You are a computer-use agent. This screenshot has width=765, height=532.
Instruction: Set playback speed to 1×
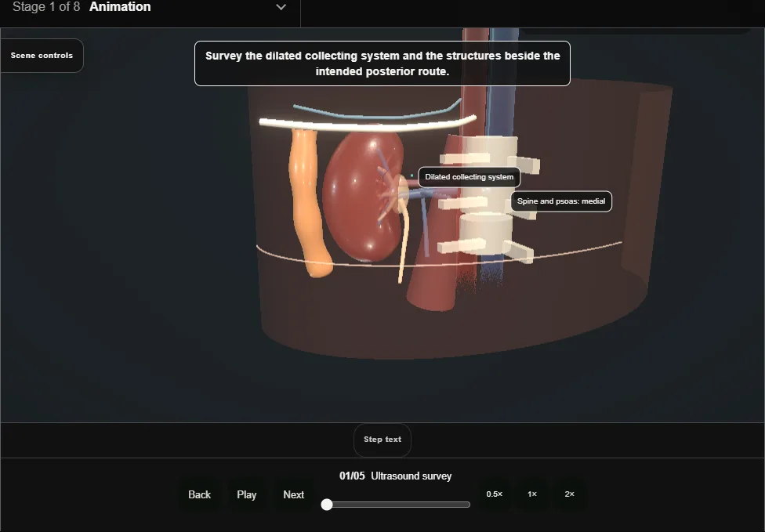pyautogui.click(x=532, y=494)
